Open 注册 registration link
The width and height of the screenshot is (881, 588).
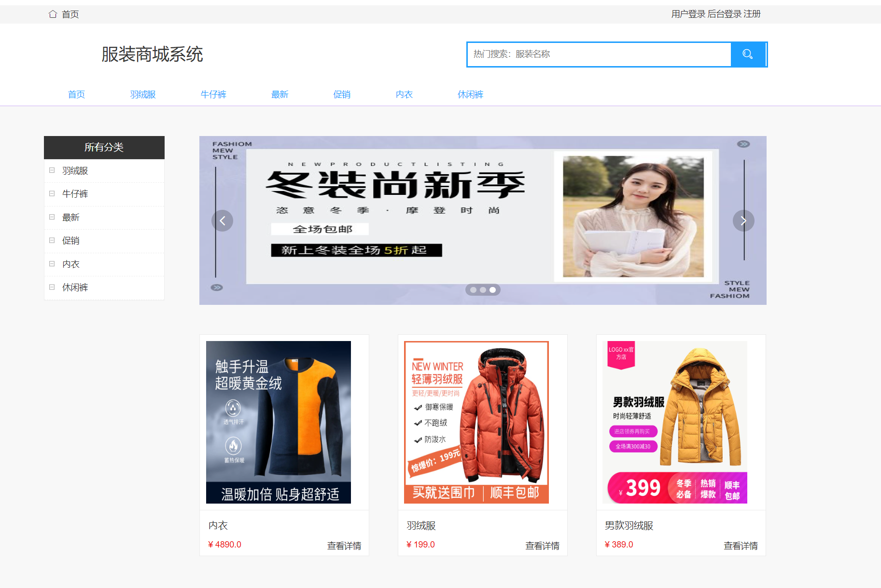click(x=752, y=14)
